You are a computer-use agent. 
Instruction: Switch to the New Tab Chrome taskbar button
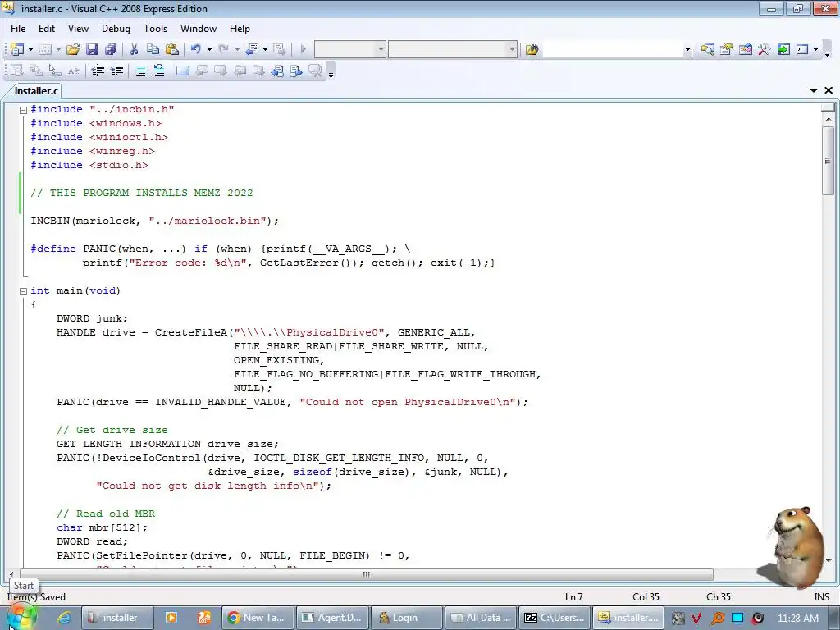[x=258, y=618]
